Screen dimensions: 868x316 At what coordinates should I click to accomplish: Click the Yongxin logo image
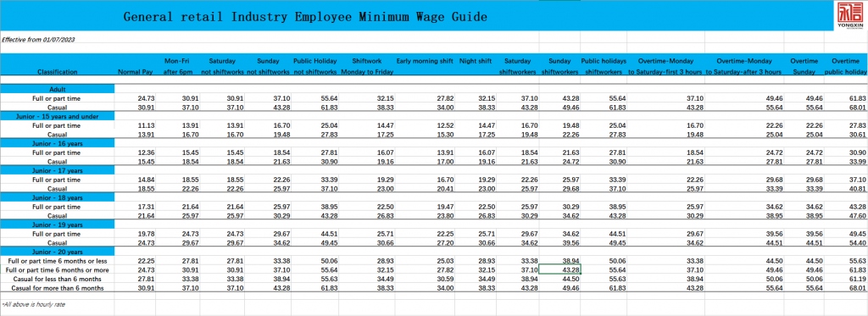point(851,16)
